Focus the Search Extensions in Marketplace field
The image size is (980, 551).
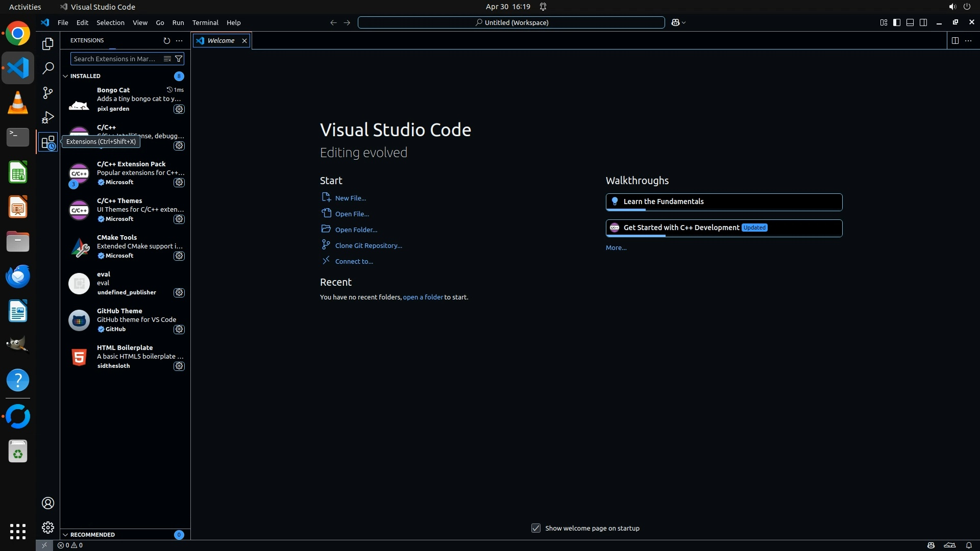coord(115,59)
